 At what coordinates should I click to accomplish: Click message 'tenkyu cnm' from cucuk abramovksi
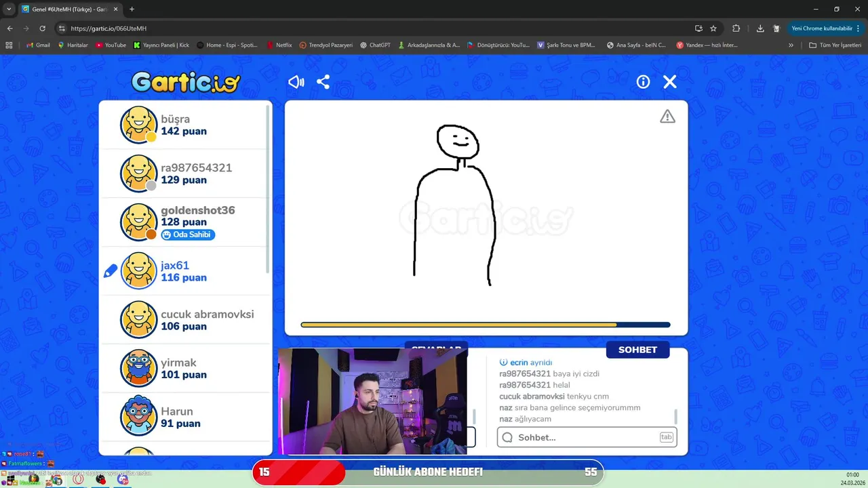pos(588,396)
